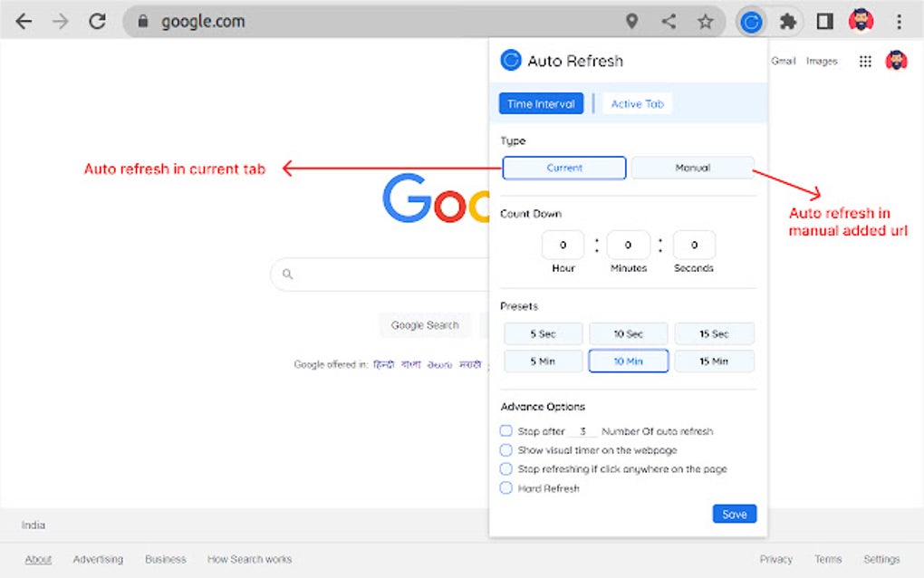Image resolution: width=924 pixels, height=578 pixels.
Task: Click the Minutes countdown field
Action: [628, 245]
